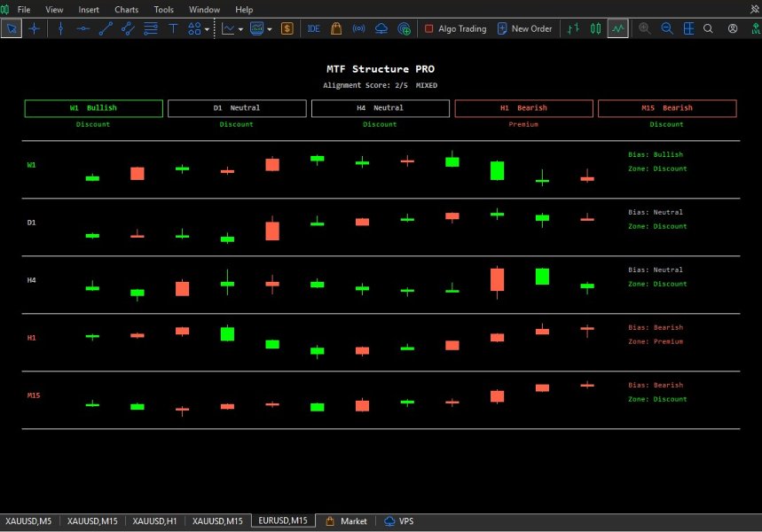Image resolution: width=762 pixels, height=532 pixels.
Task: Select the EURUSD,M15 chart tab
Action: pyautogui.click(x=283, y=520)
